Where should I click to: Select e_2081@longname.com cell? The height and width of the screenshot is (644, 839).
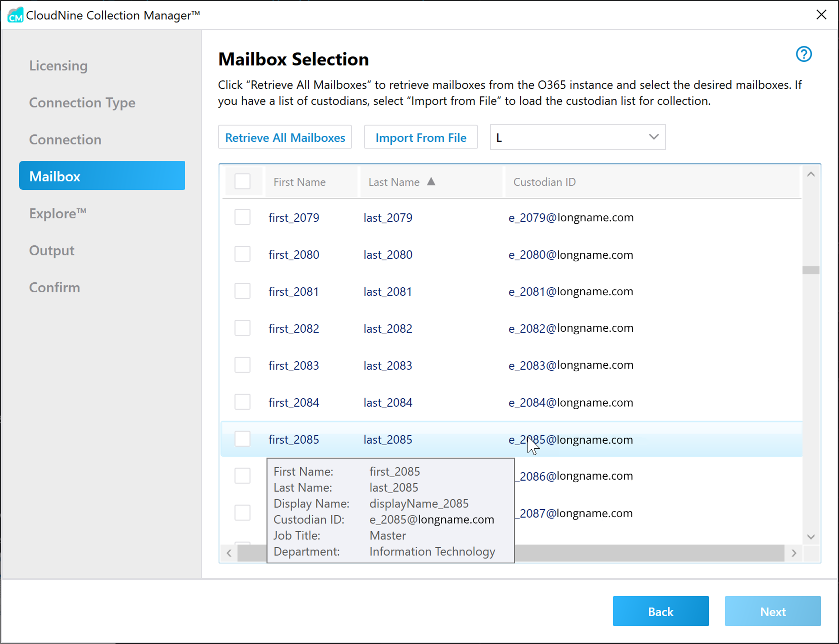click(x=571, y=292)
